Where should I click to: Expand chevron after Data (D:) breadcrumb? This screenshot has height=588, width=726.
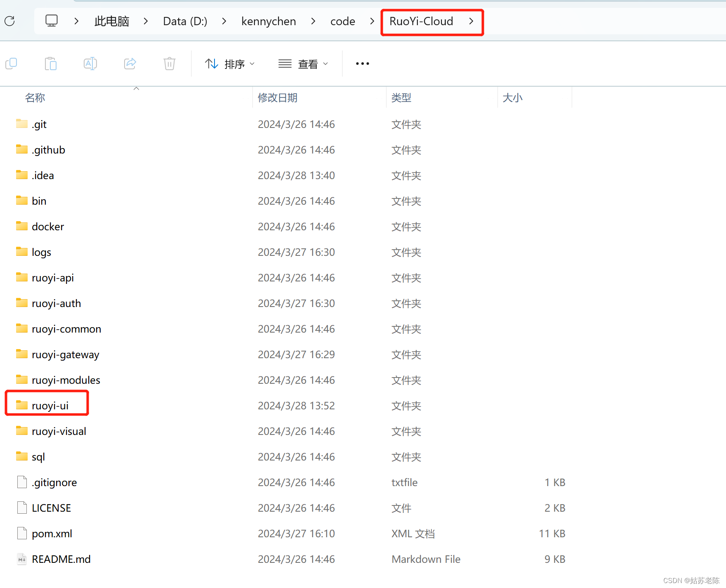coord(224,21)
